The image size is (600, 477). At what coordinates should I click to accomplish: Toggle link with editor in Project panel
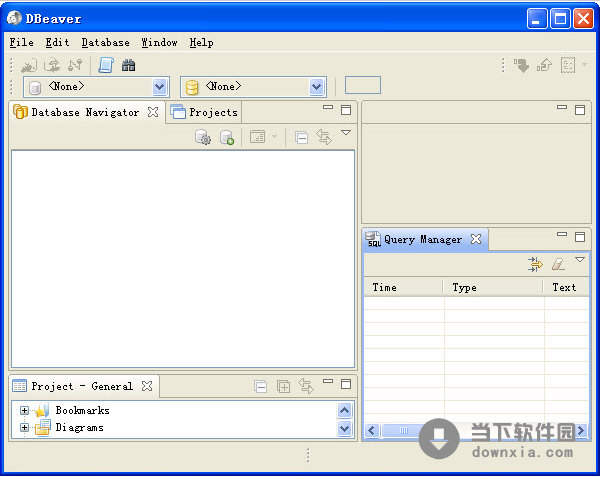coord(306,386)
